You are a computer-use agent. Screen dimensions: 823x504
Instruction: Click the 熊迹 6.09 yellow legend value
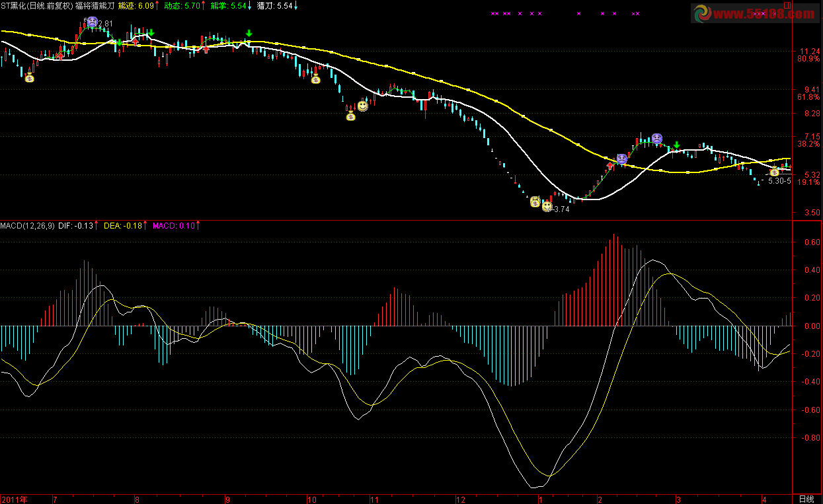138,5
